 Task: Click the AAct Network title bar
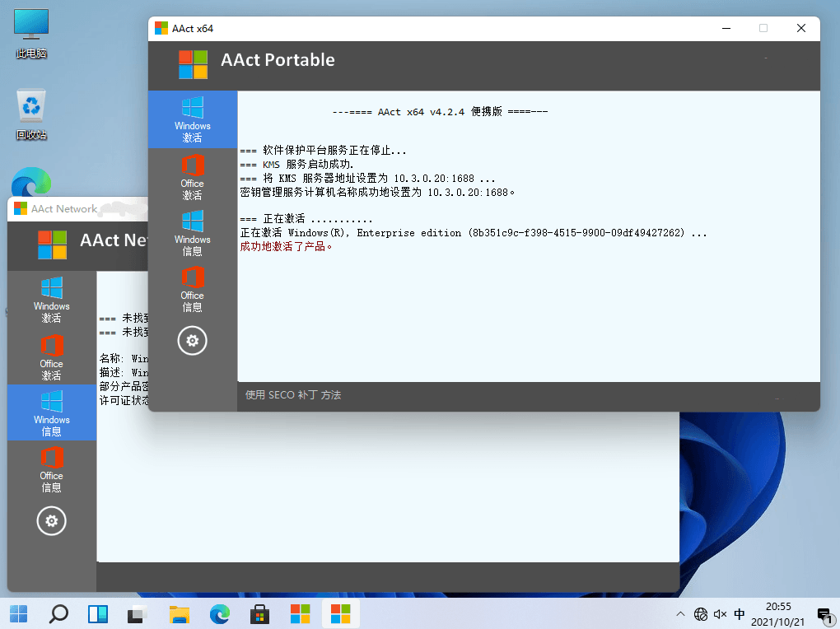[x=77, y=209]
